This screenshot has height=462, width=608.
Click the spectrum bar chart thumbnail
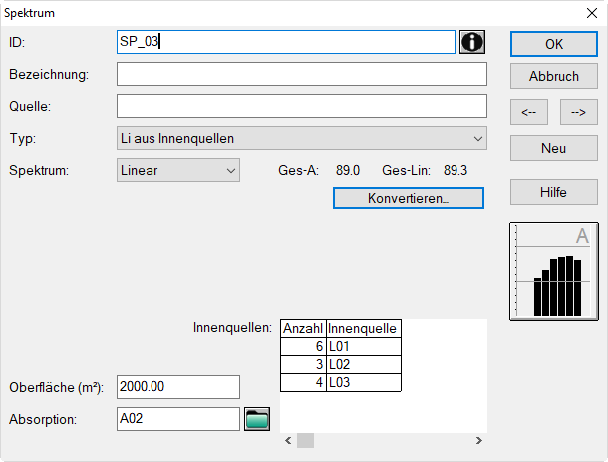(554, 272)
